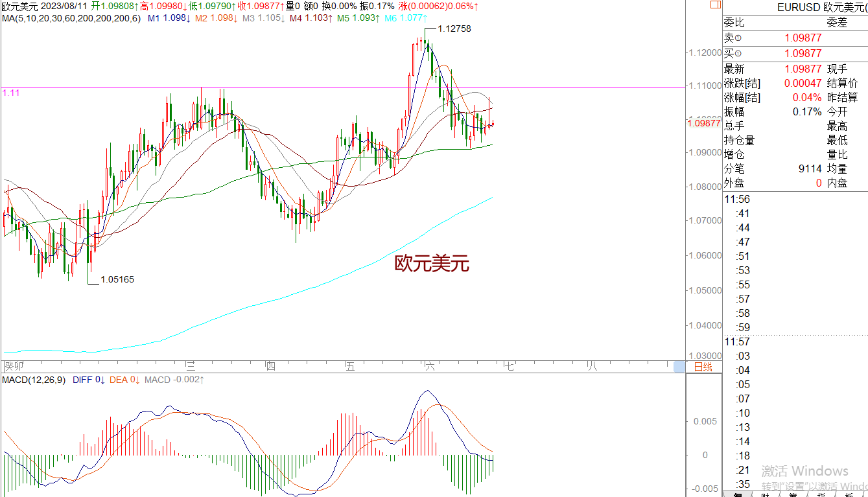Click the 1.12758 peak price label
Screen dimensions: 868x497
coord(454,29)
